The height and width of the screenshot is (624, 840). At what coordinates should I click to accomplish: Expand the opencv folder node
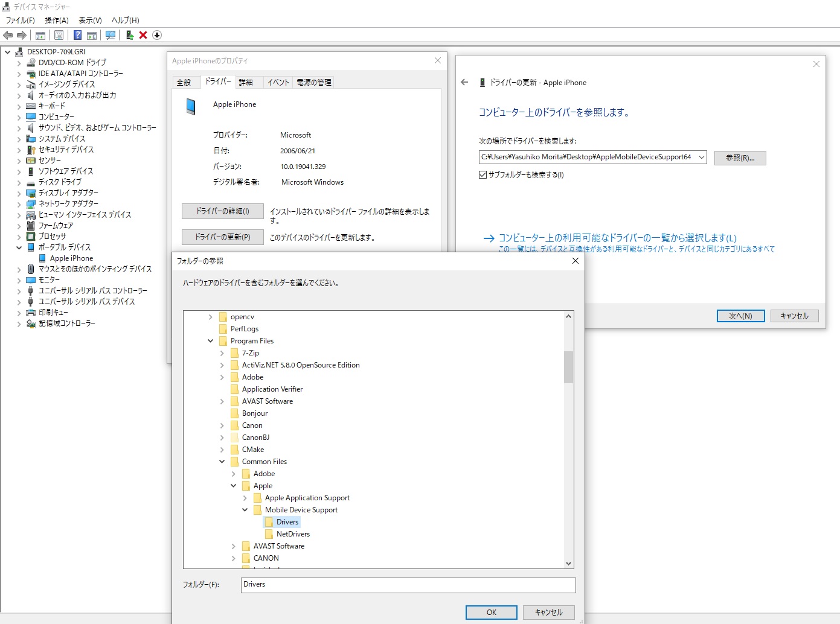point(210,317)
